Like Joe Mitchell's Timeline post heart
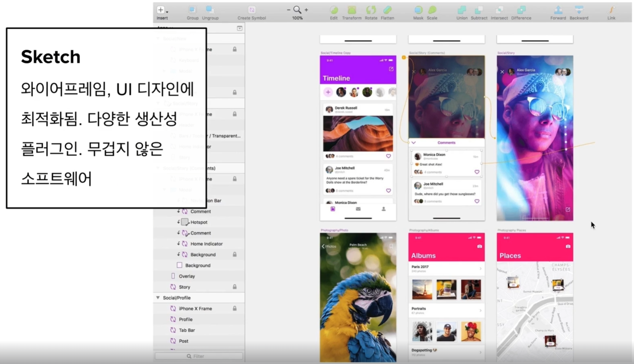This screenshot has width=634, height=364. [x=388, y=191]
